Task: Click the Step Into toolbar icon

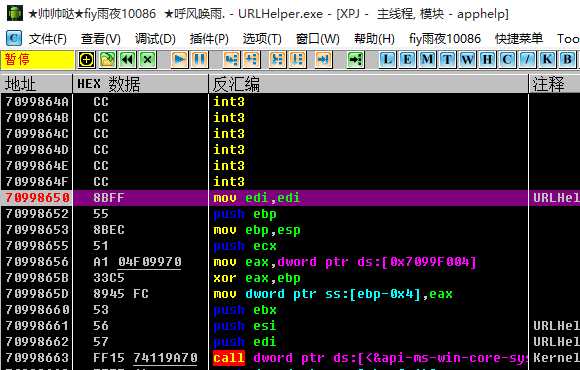Action: point(232,60)
